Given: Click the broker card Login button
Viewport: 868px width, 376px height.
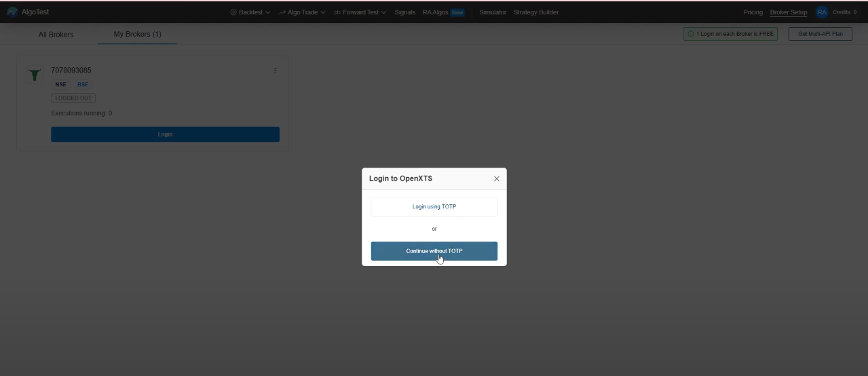Looking at the screenshot, I should point(165,134).
